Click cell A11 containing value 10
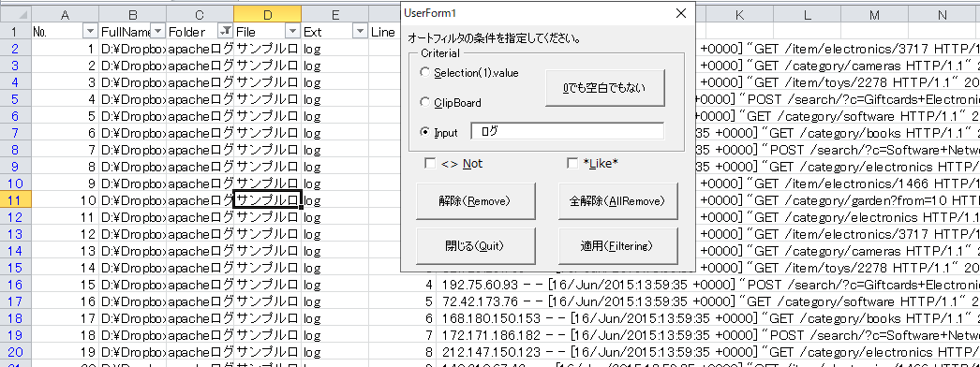The height and width of the screenshot is (367, 980). point(65,200)
